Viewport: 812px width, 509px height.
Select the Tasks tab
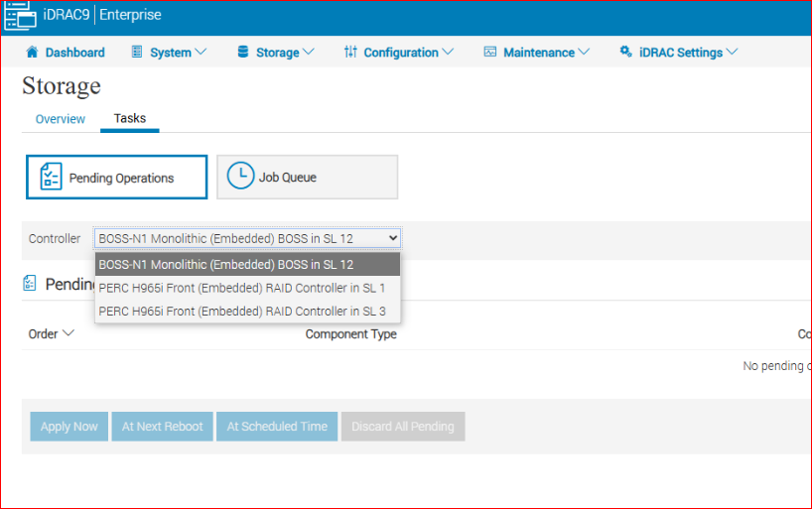(130, 119)
